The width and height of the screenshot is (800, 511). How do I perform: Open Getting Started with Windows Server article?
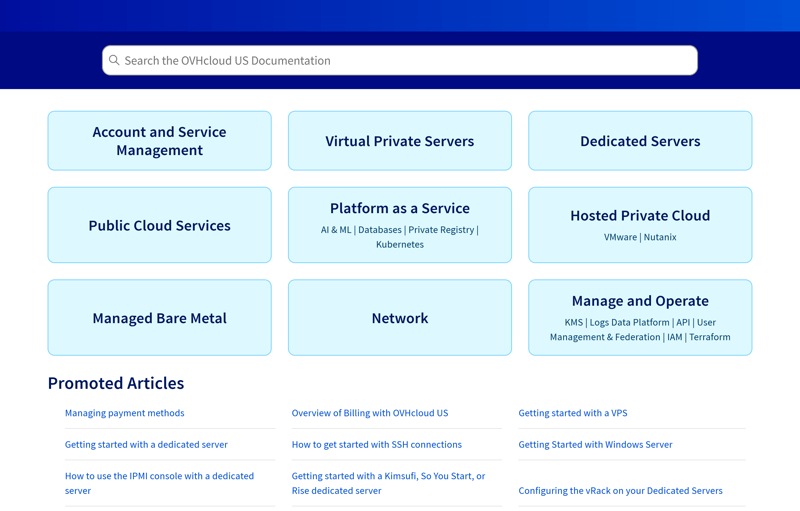[595, 445]
